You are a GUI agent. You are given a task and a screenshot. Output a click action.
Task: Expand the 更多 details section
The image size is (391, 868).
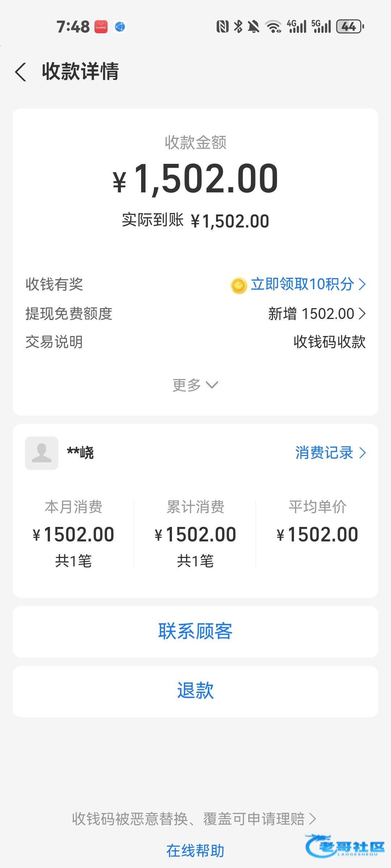195,385
